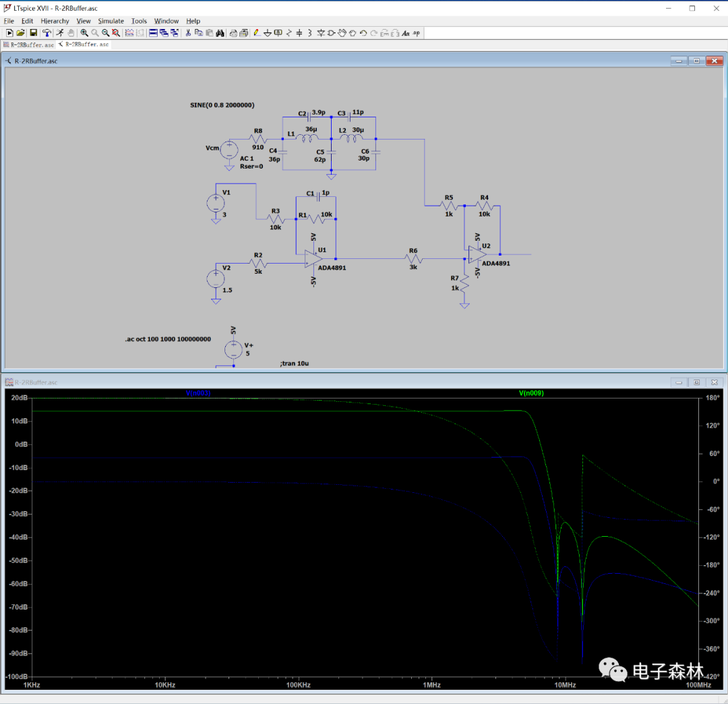Screen dimensions: 728x704
Task: Open Find with the binoculars icon
Action: [x=220, y=33]
